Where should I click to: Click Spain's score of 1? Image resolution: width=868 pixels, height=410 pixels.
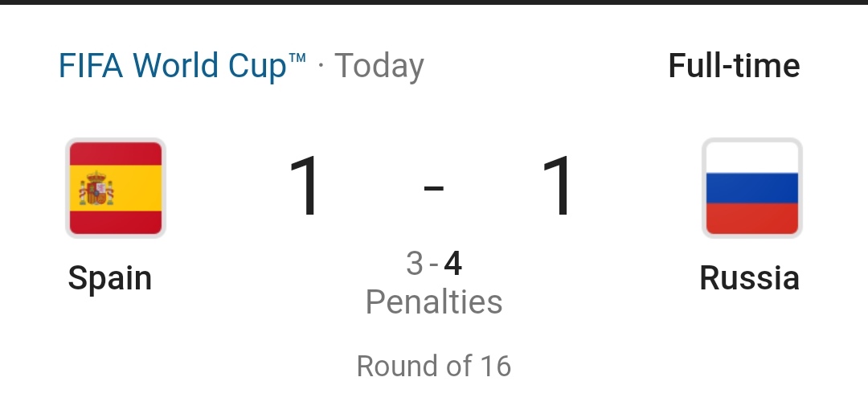tap(305, 187)
